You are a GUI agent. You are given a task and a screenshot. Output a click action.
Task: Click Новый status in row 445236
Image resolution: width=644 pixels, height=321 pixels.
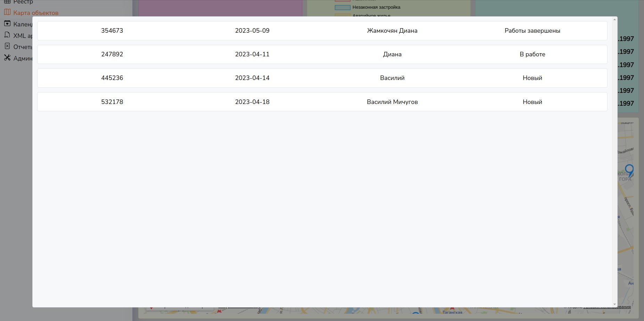pyautogui.click(x=532, y=78)
